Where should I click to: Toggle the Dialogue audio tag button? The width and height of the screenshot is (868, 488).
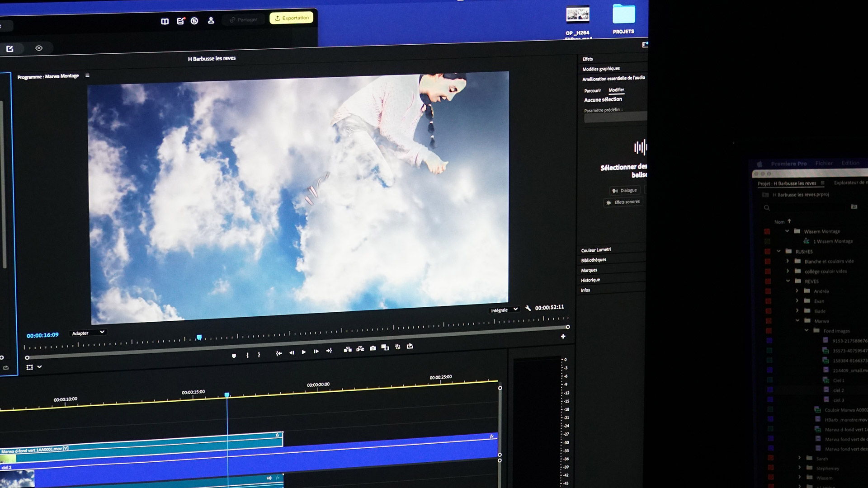[x=624, y=191]
